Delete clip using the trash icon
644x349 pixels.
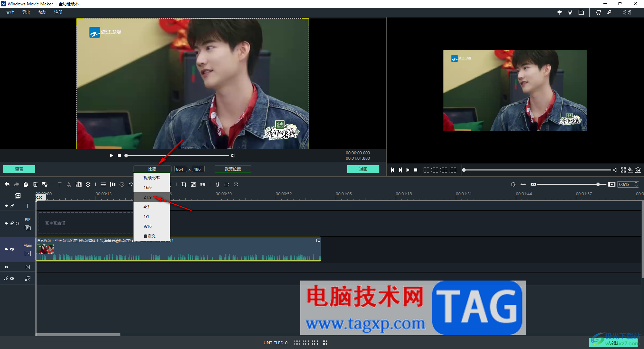click(35, 184)
